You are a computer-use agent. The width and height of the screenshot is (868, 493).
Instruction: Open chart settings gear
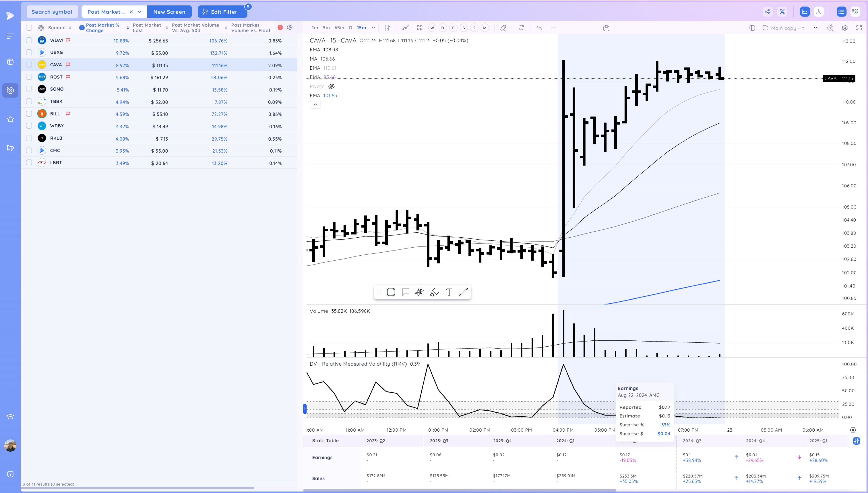(845, 28)
